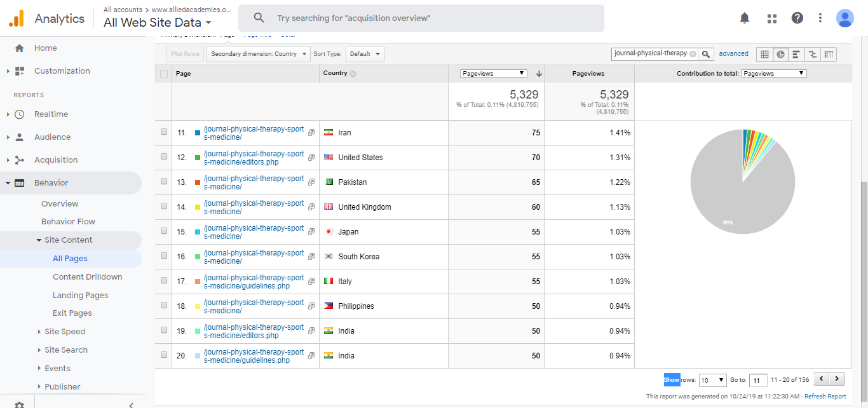Open the Secondary dimension: Country dropdown
The height and width of the screenshot is (408, 868).
(x=259, y=54)
